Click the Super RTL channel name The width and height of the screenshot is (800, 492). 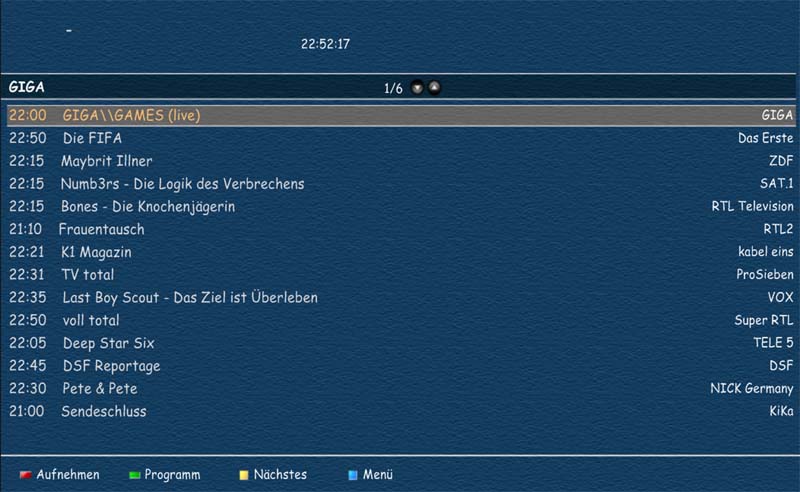point(764,321)
